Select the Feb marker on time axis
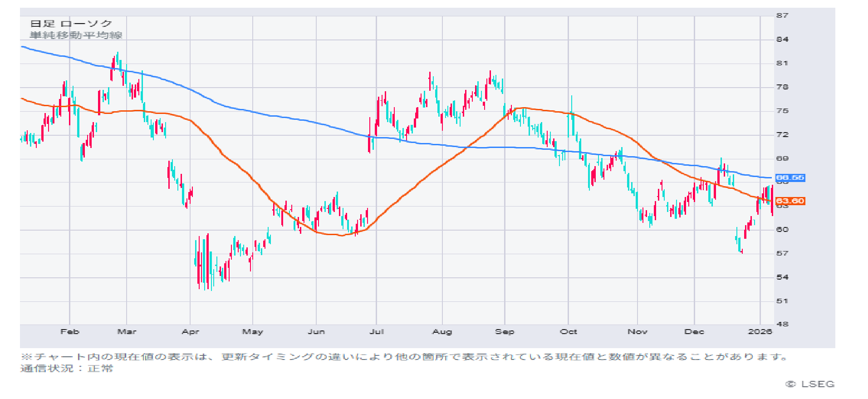868x399 pixels. coord(70,332)
